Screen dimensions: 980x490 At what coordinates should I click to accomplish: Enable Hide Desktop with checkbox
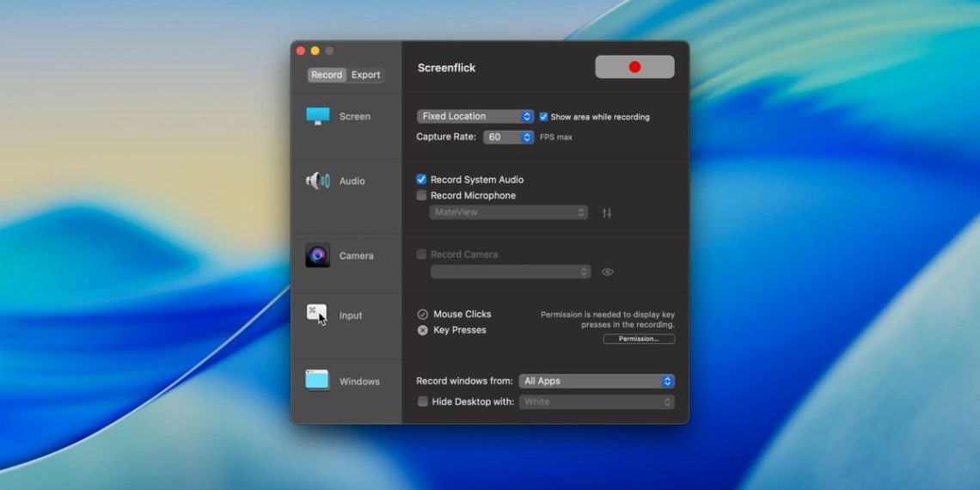pos(422,401)
